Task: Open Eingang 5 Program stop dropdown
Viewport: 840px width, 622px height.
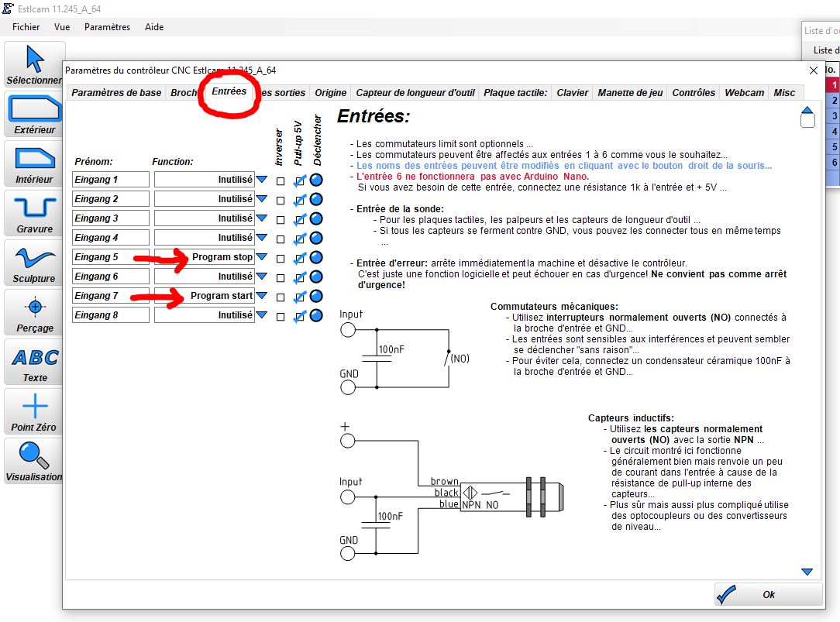Action: click(261, 257)
